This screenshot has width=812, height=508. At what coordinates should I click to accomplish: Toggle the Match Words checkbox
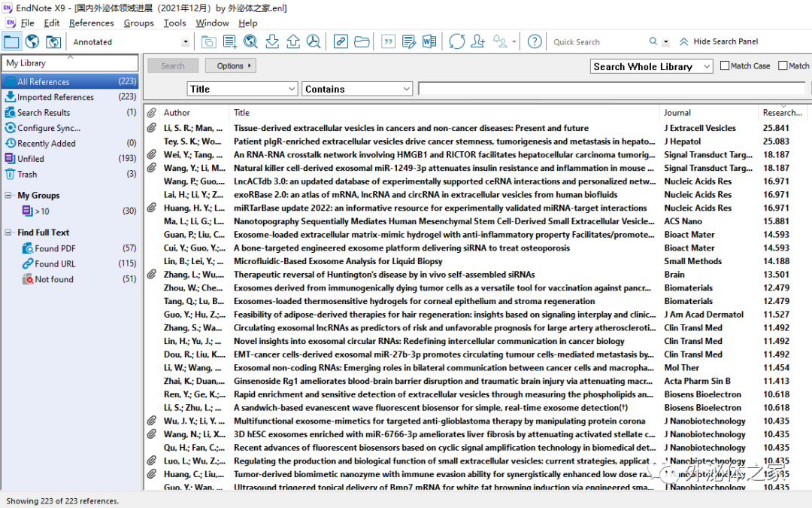pyautogui.click(x=783, y=65)
